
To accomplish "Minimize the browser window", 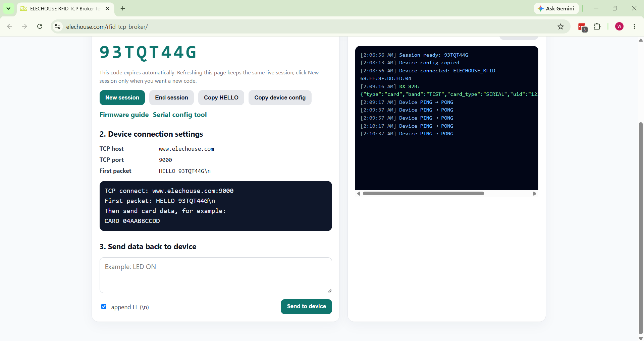I will pyautogui.click(x=596, y=8).
